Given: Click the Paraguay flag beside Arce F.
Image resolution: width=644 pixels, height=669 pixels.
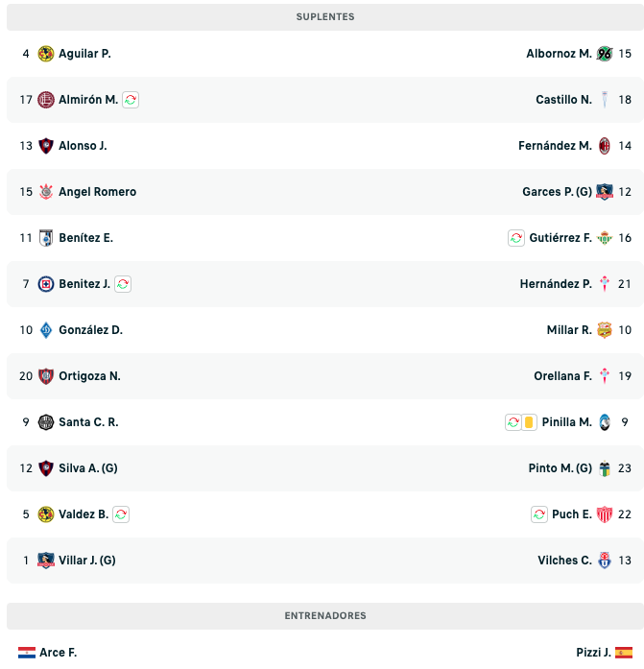Looking at the screenshot, I should click(27, 653).
